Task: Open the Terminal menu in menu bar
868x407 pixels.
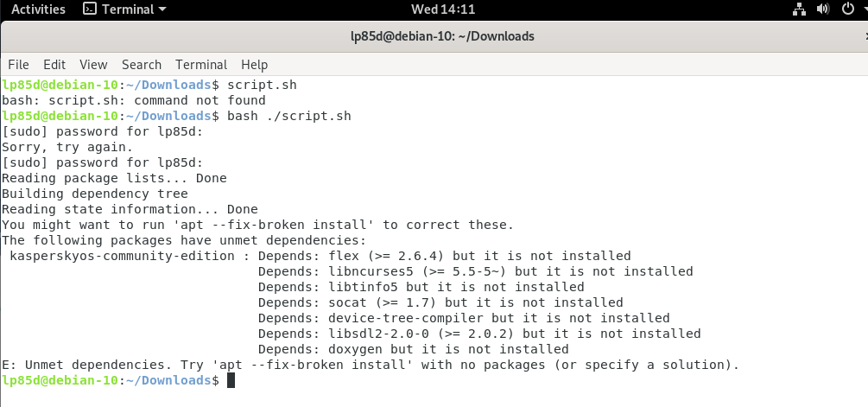Action: tap(201, 65)
